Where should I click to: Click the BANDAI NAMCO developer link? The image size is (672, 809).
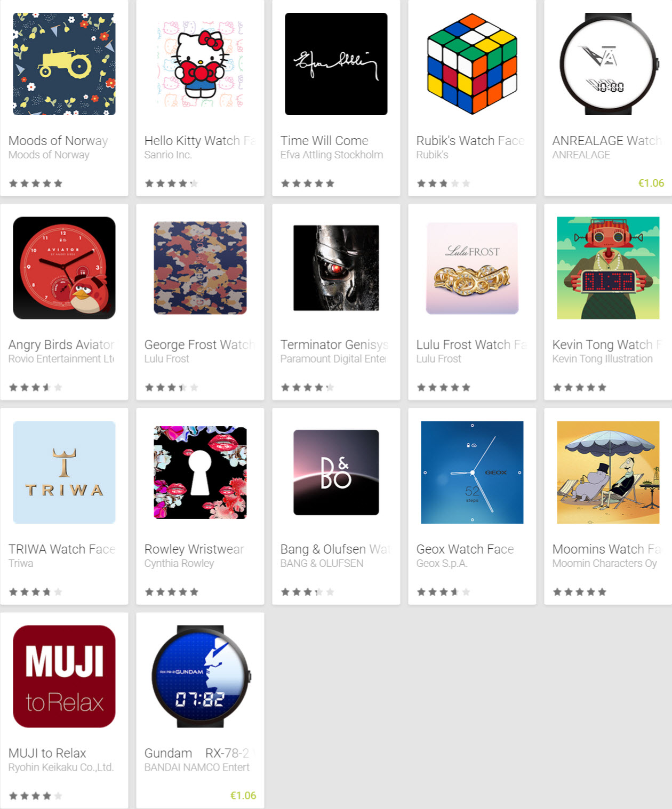click(x=197, y=767)
